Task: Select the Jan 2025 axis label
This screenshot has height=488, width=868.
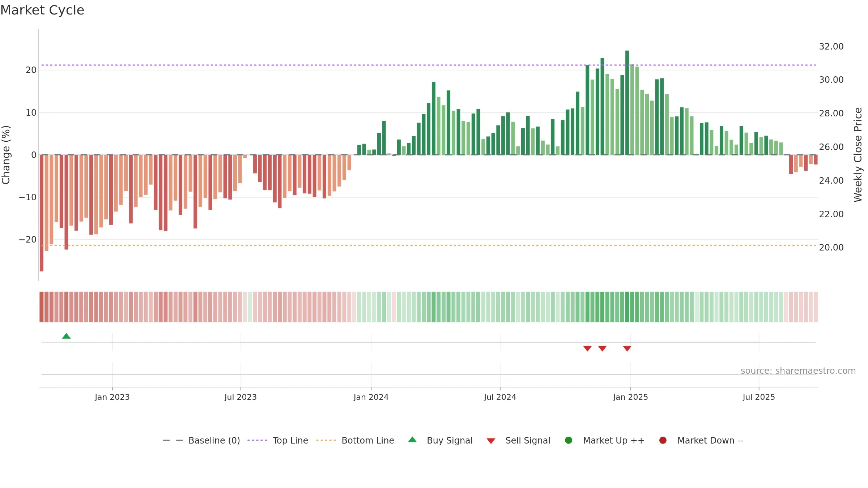Action: (630, 397)
